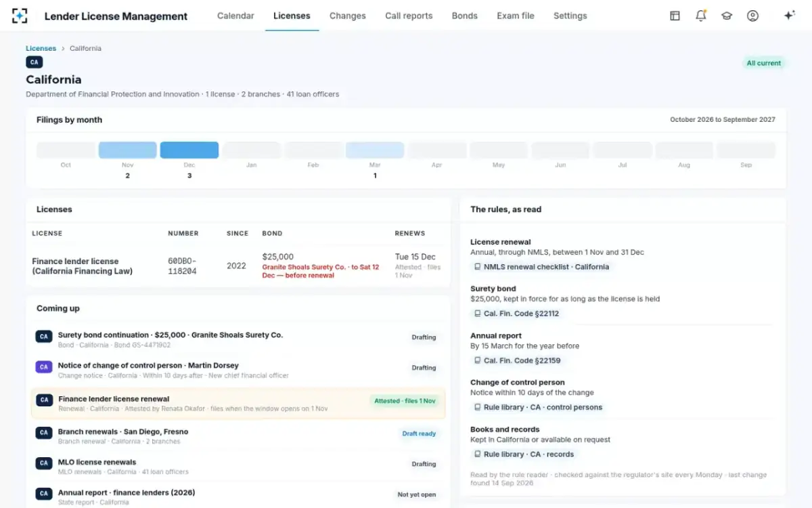
Task: Select the March filings bar
Action: click(x=375, y=150)
